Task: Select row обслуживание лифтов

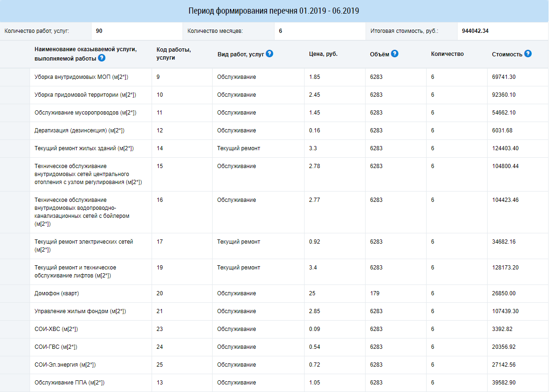Action: (275, 272)
